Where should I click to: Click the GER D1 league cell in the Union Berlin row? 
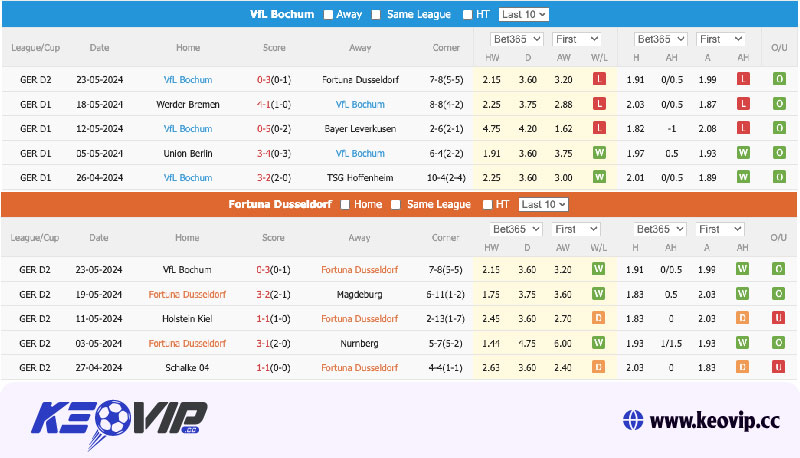(36, 154)
